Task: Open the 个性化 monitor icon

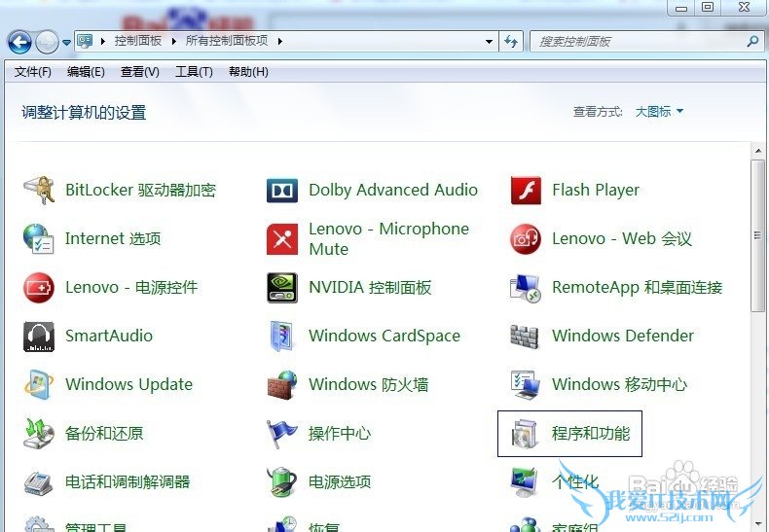Action: [x=526, y=482]
